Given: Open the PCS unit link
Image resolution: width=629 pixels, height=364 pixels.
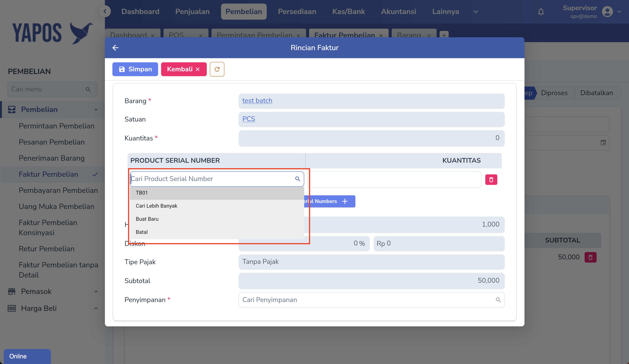Looking at the screenshot, I should point(249,119).
